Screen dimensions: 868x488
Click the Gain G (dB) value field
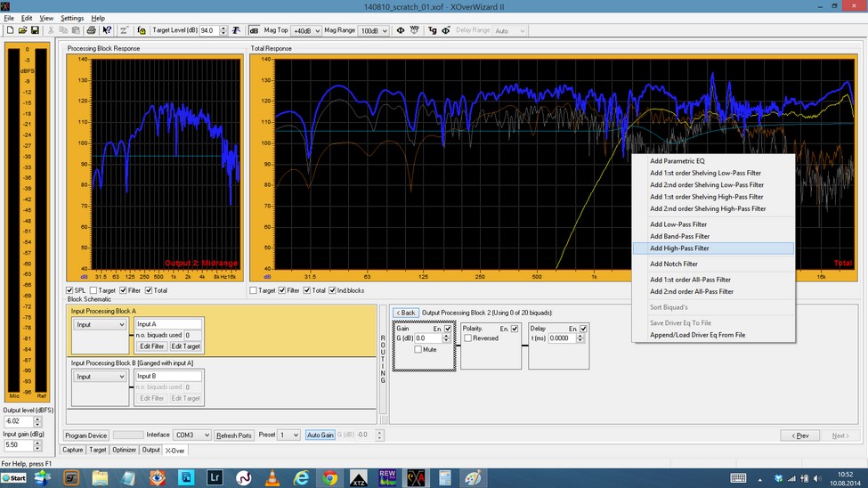click(x=428, y=338)
